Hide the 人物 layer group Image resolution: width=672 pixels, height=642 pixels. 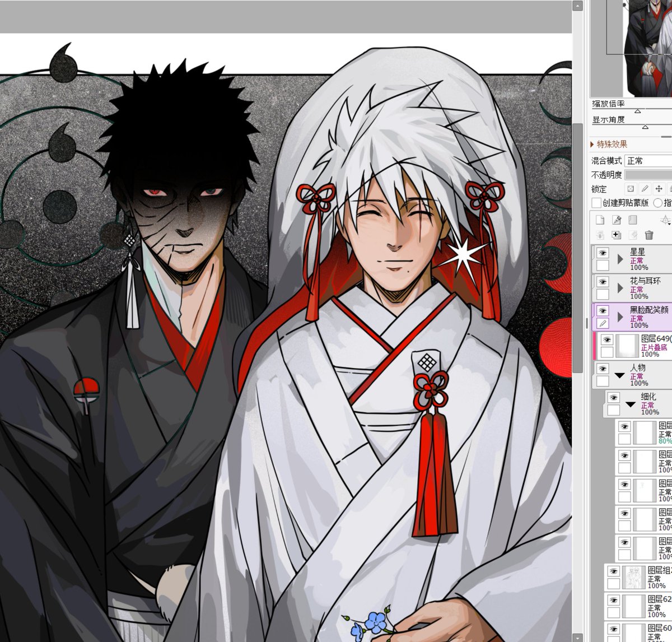(x=603, y=369)
